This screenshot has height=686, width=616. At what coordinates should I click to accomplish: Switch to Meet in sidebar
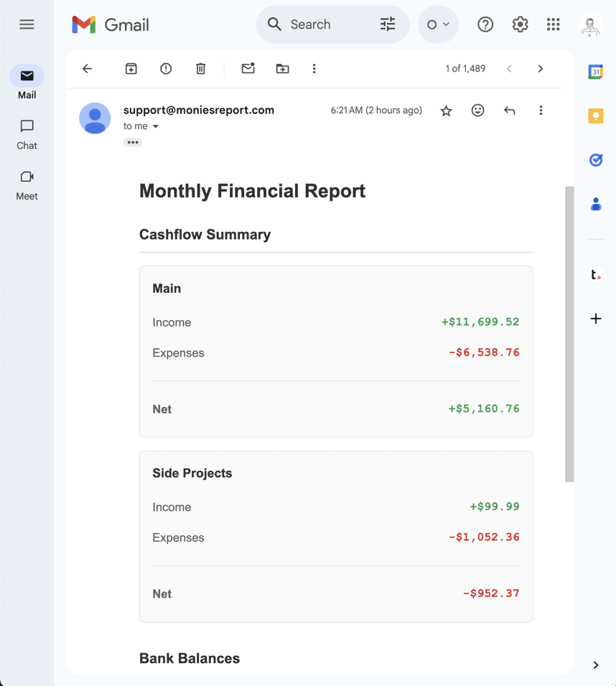click(27, 186)
